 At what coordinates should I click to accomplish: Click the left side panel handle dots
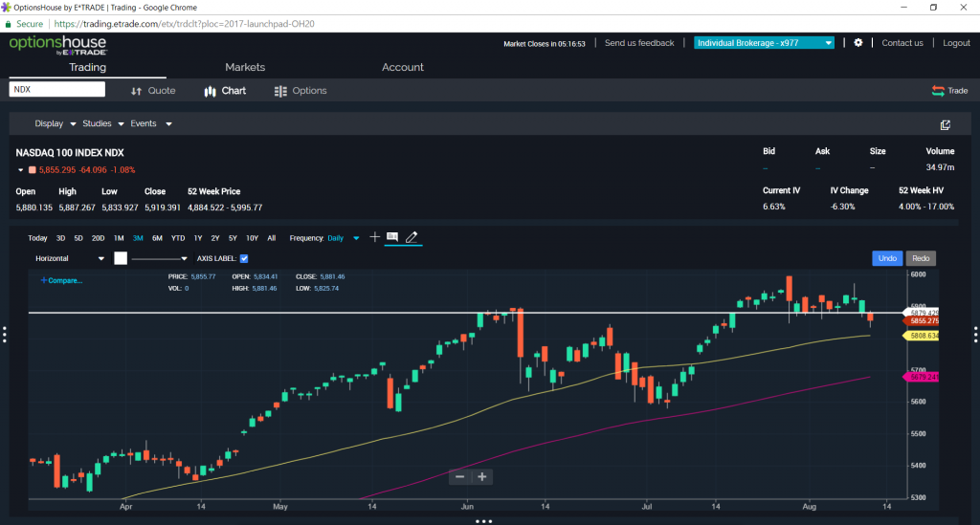(x=5, y=335)
